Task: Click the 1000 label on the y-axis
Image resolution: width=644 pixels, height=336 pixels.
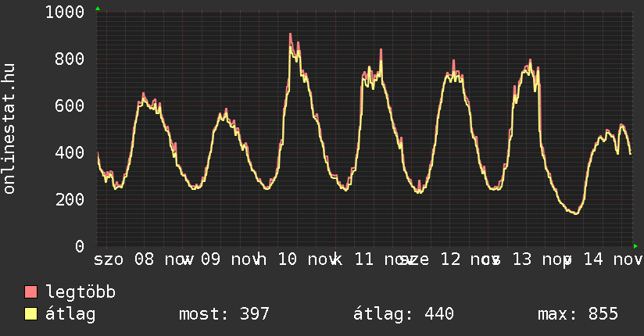Action: point(66,12)
